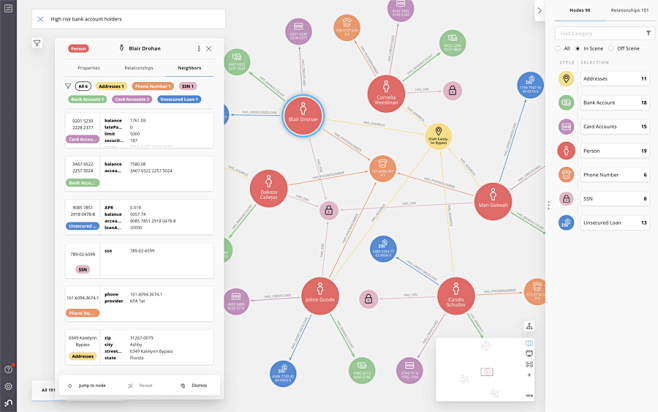
Task: Select the Cornelia Weedman person node
Action: 386,94
